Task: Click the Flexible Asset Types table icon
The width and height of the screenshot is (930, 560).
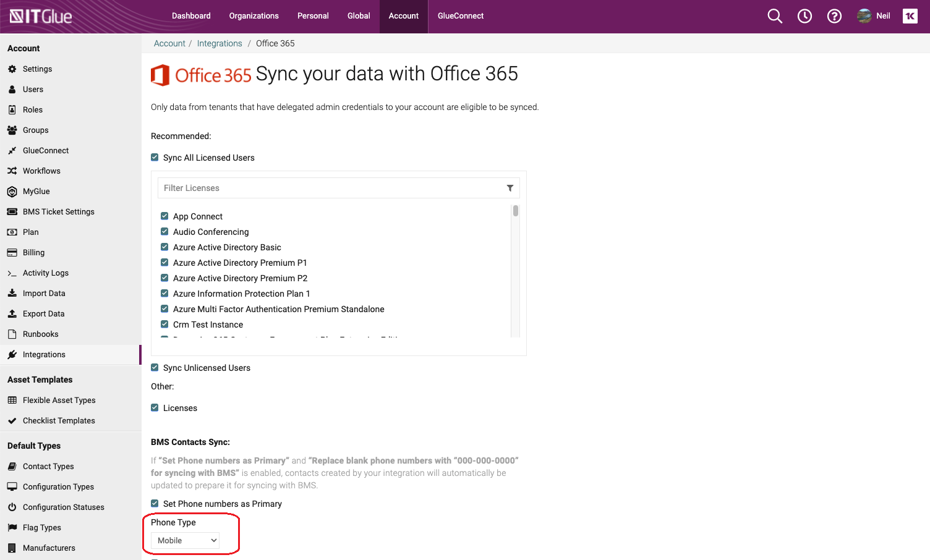Action: point(12,401)
